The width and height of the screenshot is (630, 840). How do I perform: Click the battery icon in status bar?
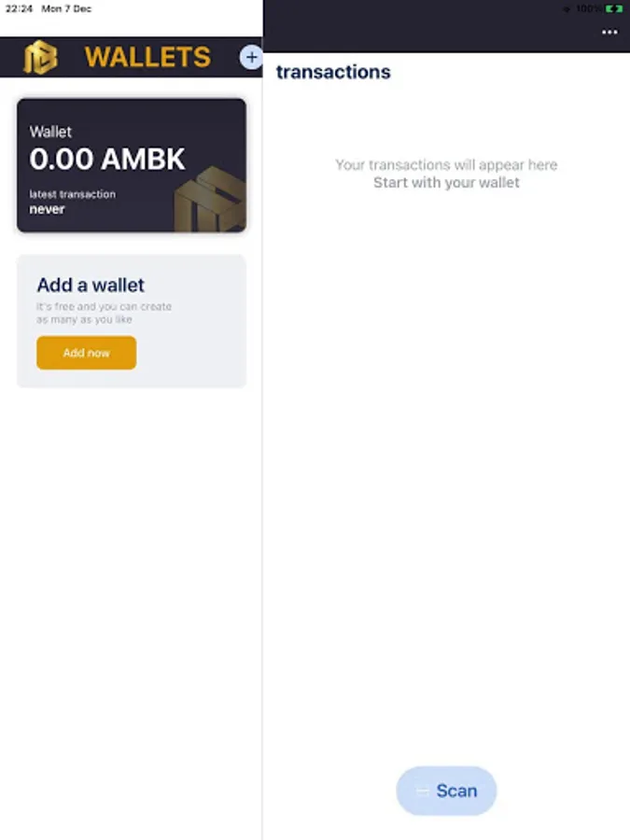614,8
